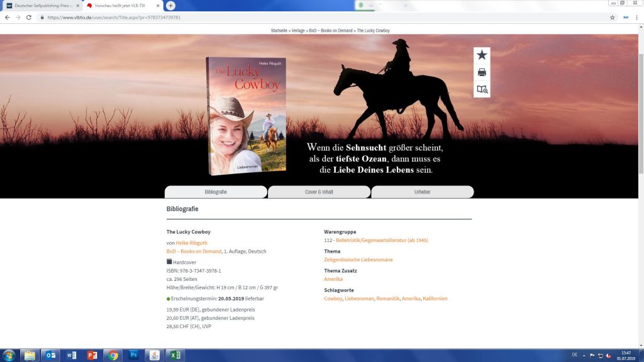This screenshot has height=362, width=644.
Task: Click the printer icon beside the banner
Action: point(482,72)
